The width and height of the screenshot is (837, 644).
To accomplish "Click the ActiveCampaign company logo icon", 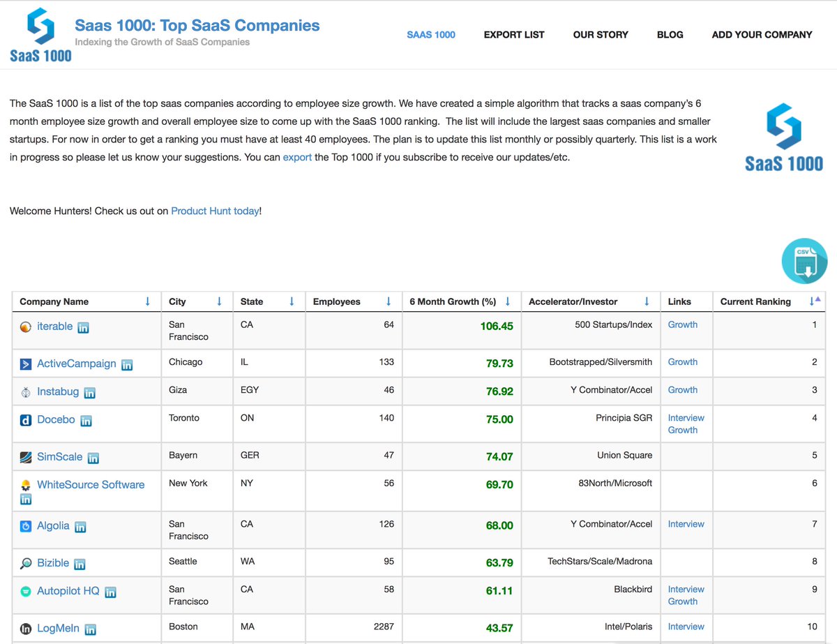I will [x=26, y=364].
